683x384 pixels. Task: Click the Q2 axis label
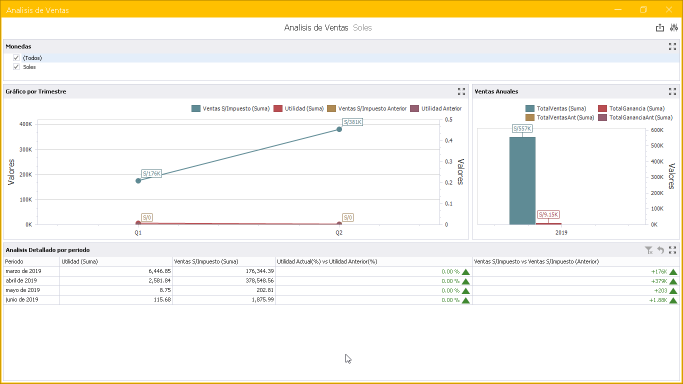(x=339, y=233)
